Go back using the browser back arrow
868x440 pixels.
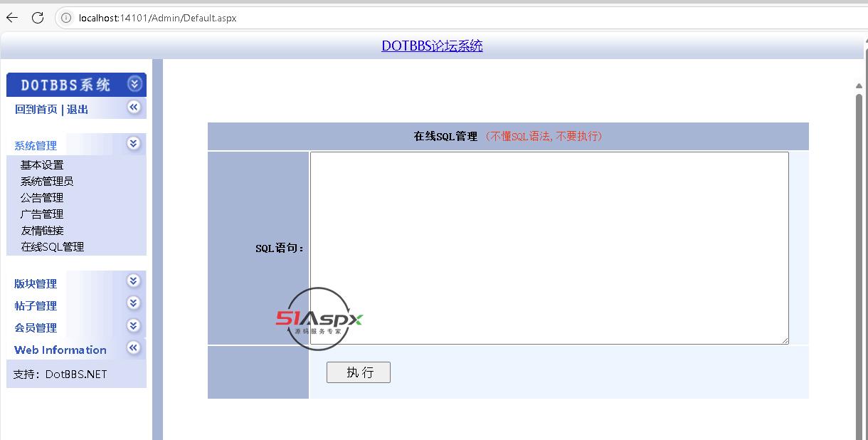[x=12, y=18]
